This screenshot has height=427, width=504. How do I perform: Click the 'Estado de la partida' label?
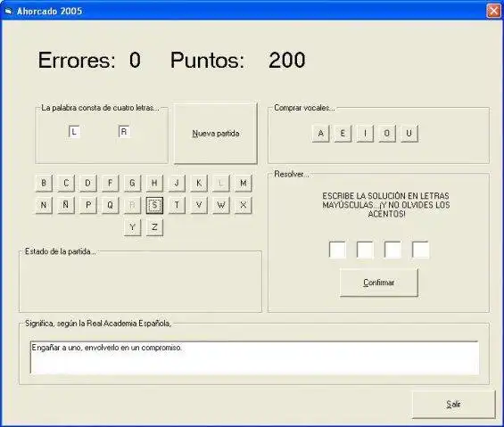tap(61, 251)
